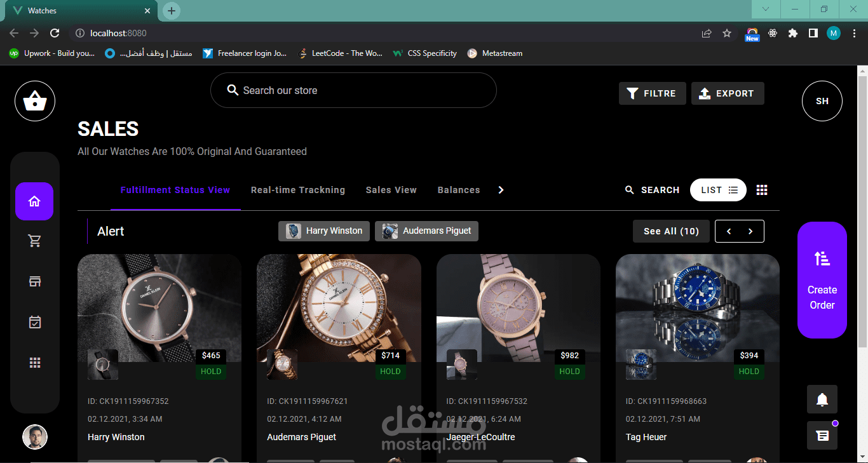
Task: Select the Audemars Piguet alert chip
Action: [x=426, y=231]
